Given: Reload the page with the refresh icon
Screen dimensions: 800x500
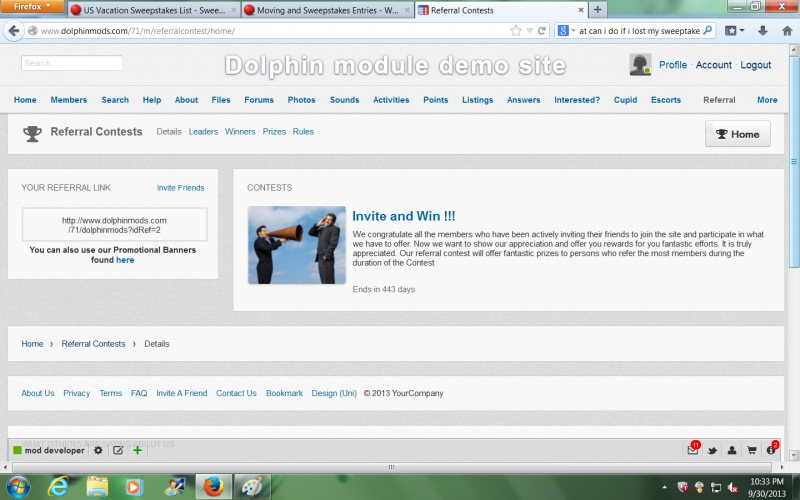Looking at the screenshot, I should 542,31.
